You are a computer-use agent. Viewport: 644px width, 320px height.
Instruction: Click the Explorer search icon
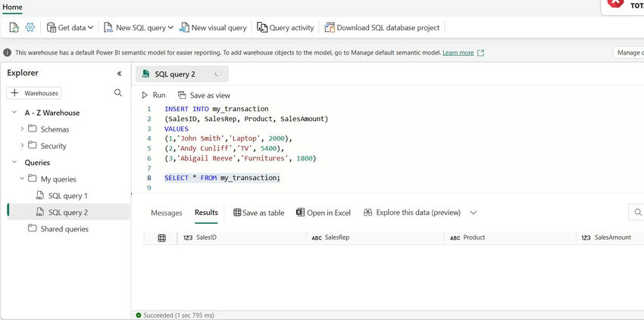118,93
